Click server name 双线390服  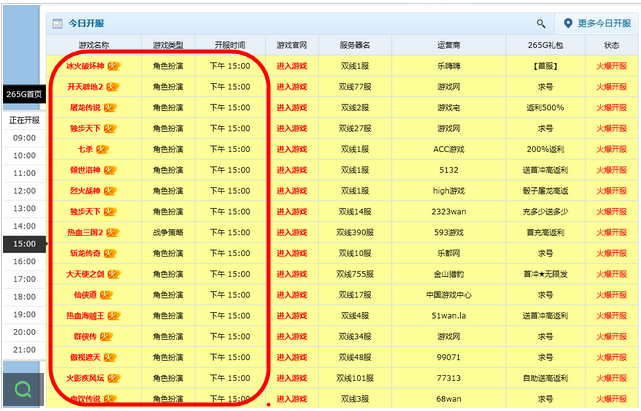click(355, 232)
